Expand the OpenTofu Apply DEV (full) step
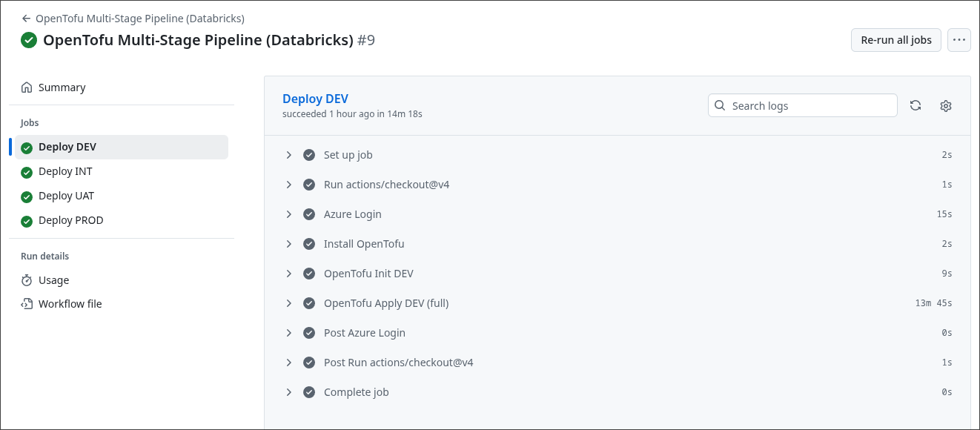The height and width of the screenshot is (430, 980). pyautogui.click(x=289, y=303)
